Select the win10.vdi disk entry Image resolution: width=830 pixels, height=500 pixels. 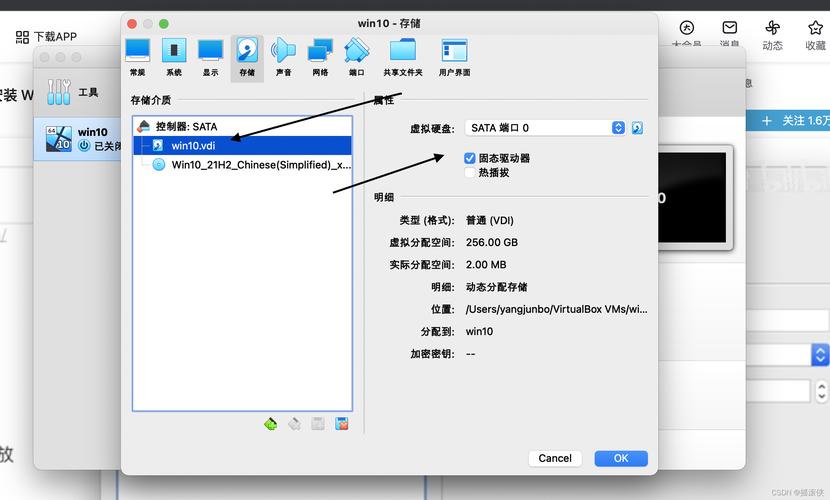(x=242, y=146)
